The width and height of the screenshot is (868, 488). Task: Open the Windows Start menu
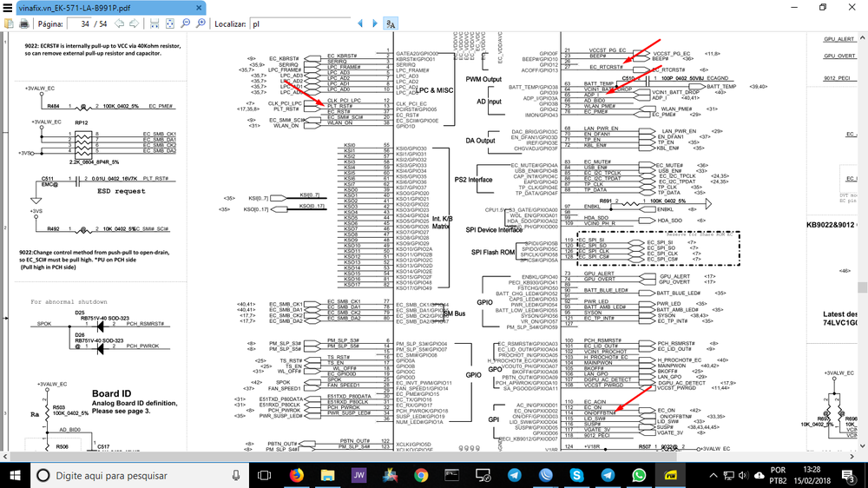coord(16,475)
